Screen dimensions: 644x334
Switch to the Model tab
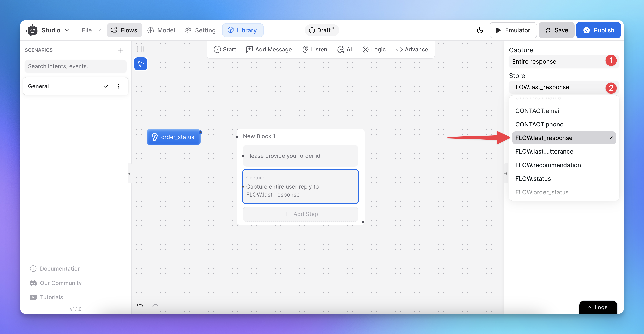coord(161,30)
